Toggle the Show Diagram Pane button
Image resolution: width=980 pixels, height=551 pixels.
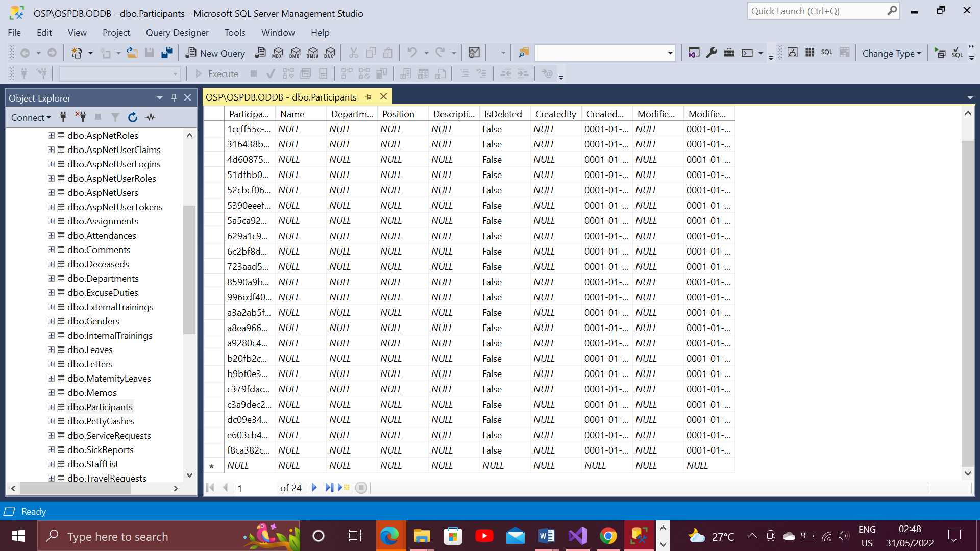point(792,53)
